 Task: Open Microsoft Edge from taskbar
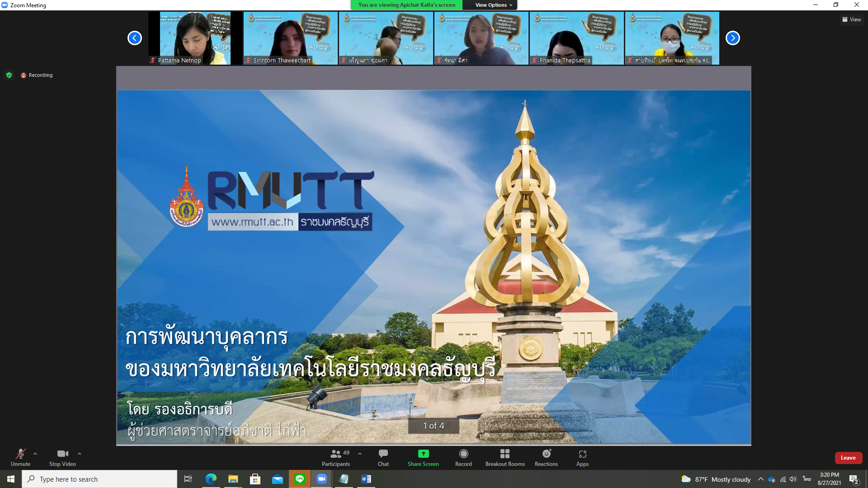[211, 479]
